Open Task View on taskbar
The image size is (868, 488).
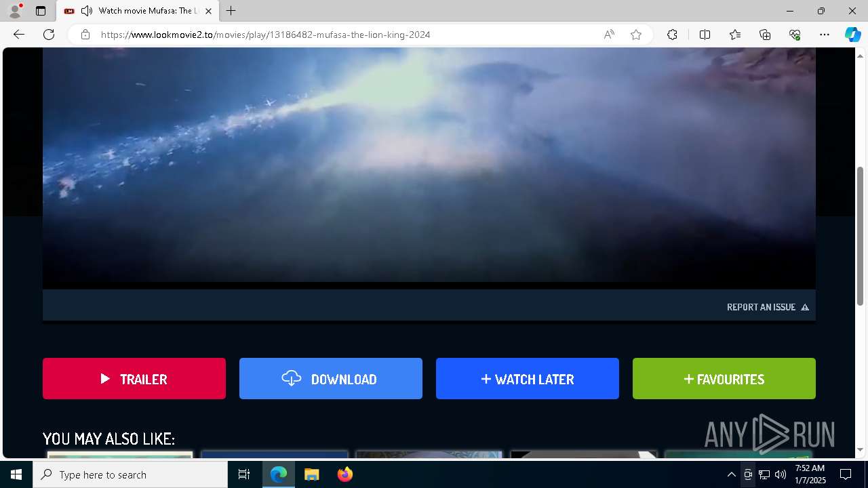pyautogui.click(x=244, y=474)
